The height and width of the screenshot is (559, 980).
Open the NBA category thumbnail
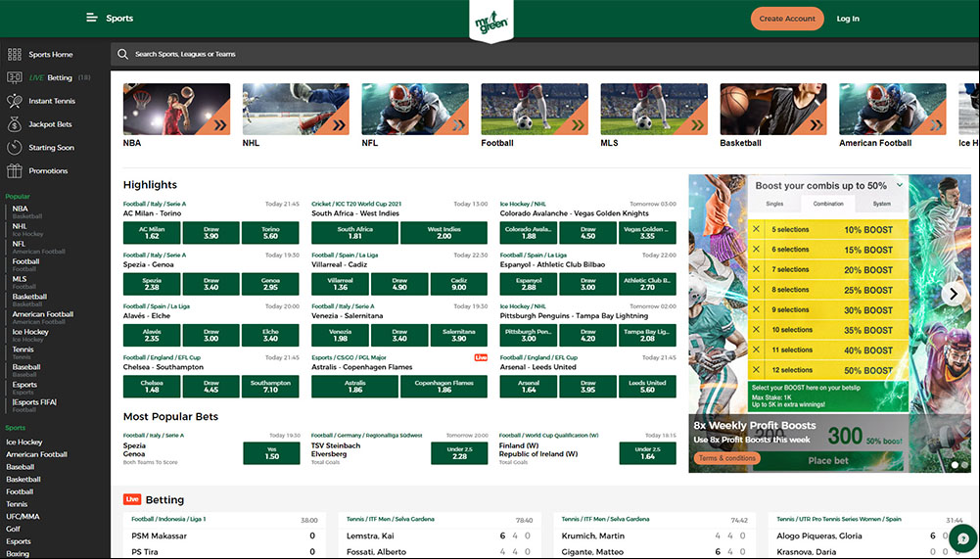[177, 110]
